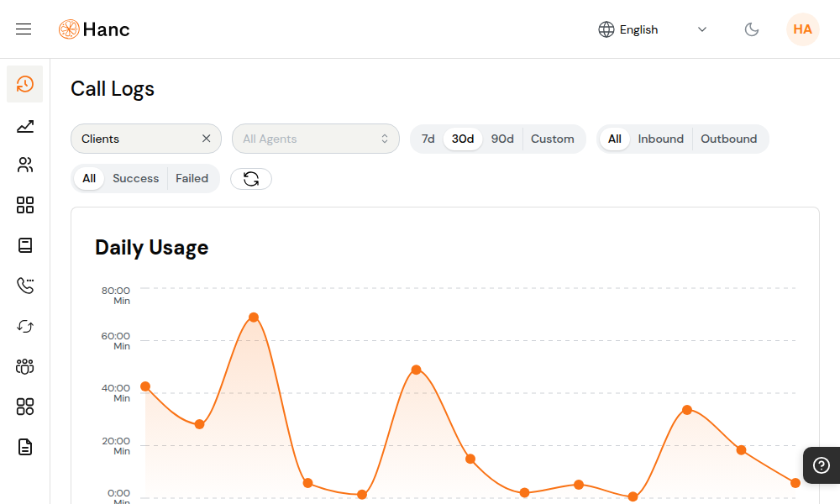
Task: Open the sync arrows icon in sidebar
Action: tap(25, 326)
